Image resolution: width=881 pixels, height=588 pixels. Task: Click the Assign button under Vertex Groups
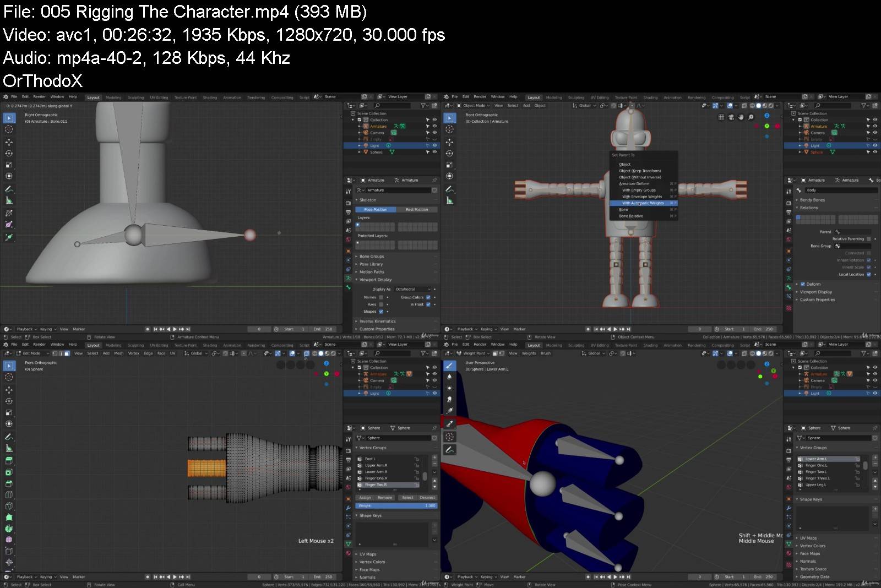365,498
